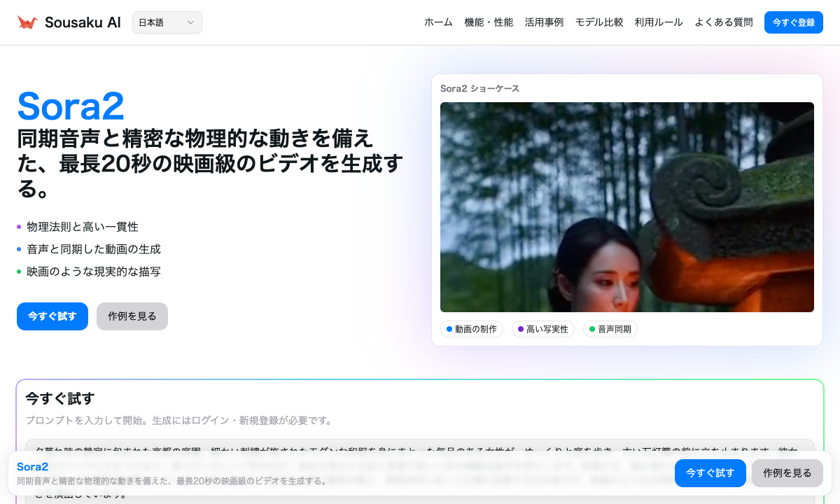The image size is (840, 504).
Task: Open the 日本語 language dropdown
Action: pyautogui.click(x=167, y=22)
